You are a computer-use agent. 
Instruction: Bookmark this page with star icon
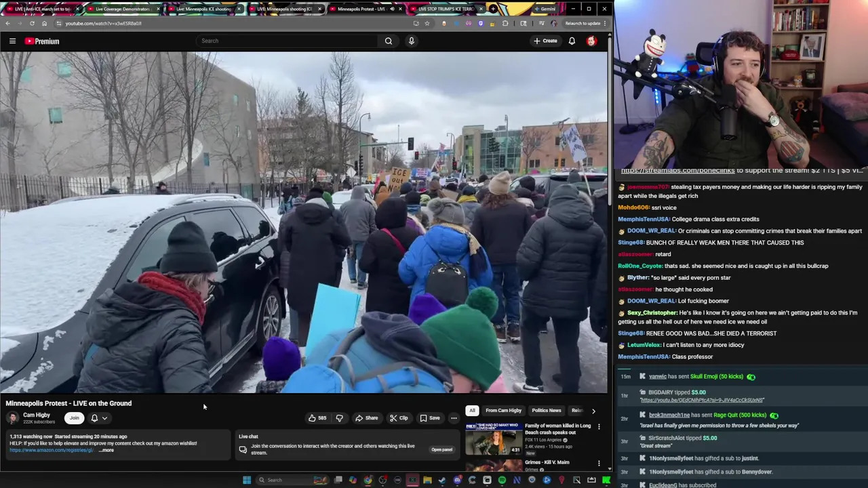click(427, 23)
